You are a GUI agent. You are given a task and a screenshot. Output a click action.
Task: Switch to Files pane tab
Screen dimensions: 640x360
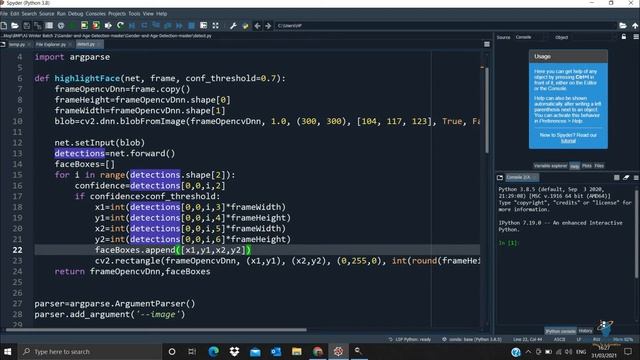tap(599, 166)
